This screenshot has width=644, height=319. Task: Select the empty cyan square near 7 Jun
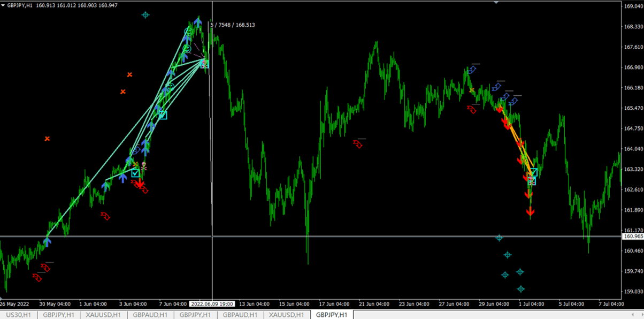tap(163, 115)
